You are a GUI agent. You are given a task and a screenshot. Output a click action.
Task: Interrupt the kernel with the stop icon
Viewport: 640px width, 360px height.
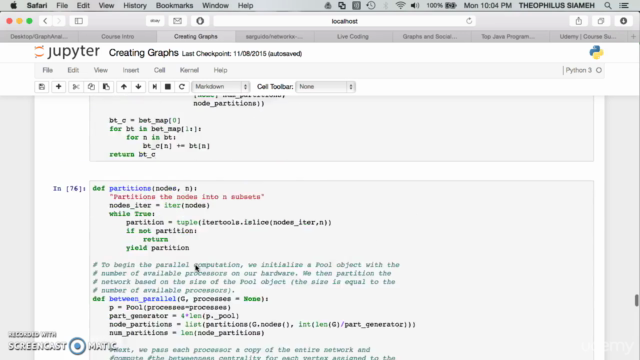[168, 87]
